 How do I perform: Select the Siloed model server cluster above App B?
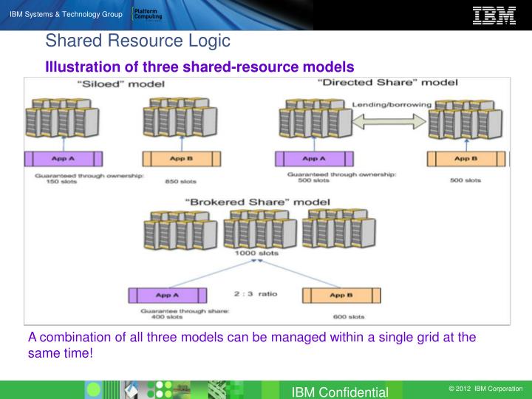pos(180,117)
